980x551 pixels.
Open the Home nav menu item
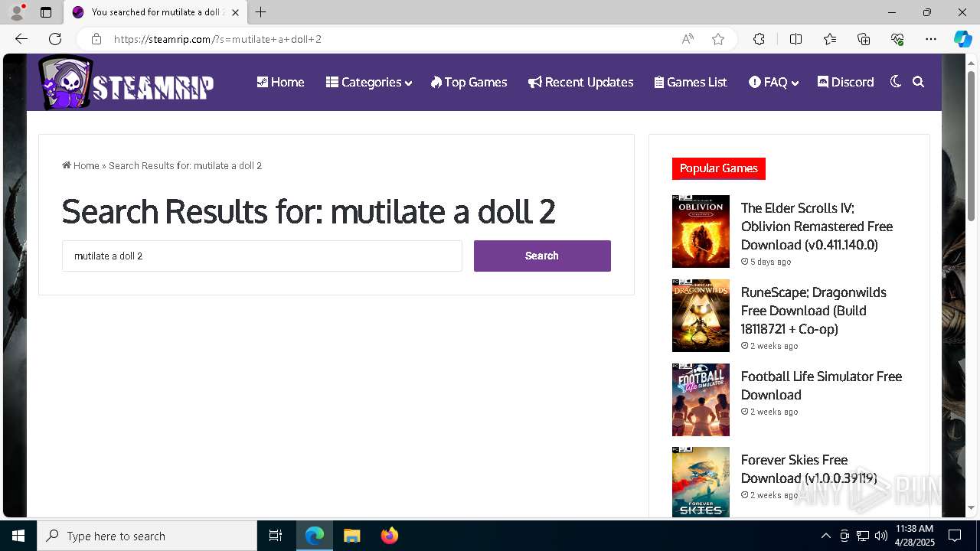(x=280, y=82)
